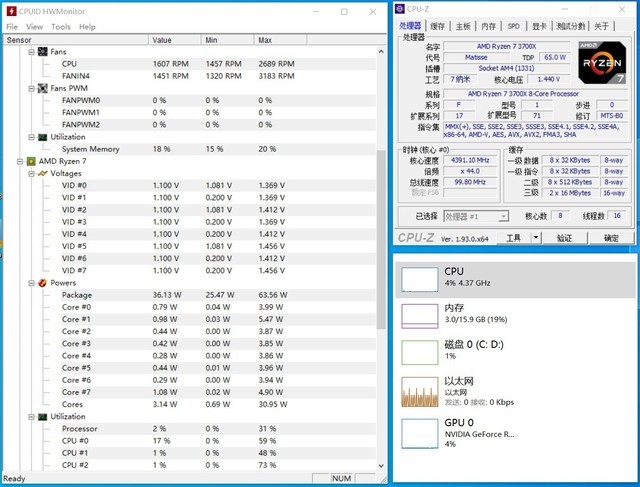The width and height of the screenshot is (640, 487).
Task: Collapse the Fans PWM tree node
Action: pos(31,88)
